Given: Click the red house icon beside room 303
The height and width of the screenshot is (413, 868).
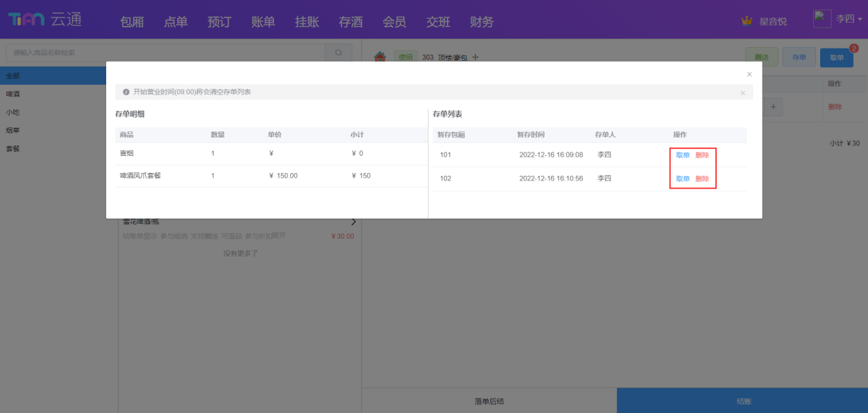Looking at the screenshot, I should tap(380, 57).
